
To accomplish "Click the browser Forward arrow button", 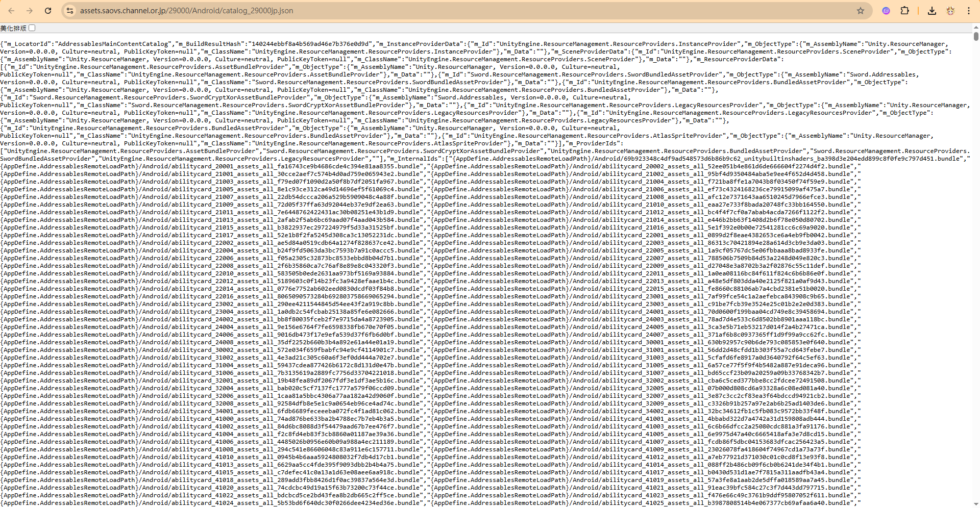I will pyautogui.click(x=30, y=11).
